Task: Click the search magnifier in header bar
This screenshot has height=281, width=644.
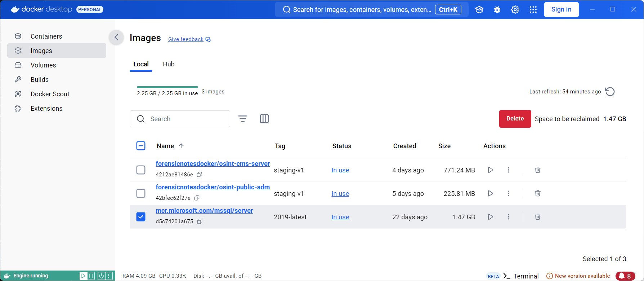Action: coord(287,10)
